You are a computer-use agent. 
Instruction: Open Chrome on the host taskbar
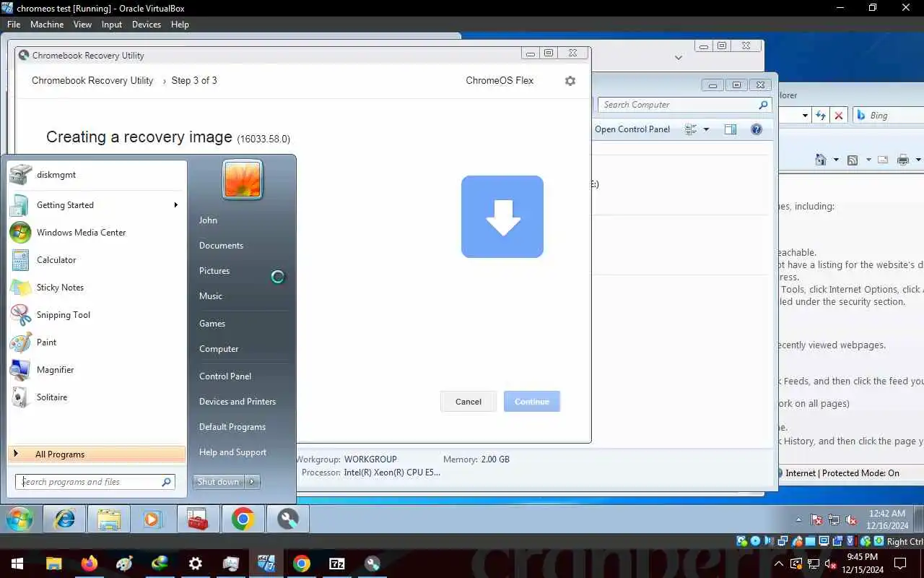coord(302,564)
